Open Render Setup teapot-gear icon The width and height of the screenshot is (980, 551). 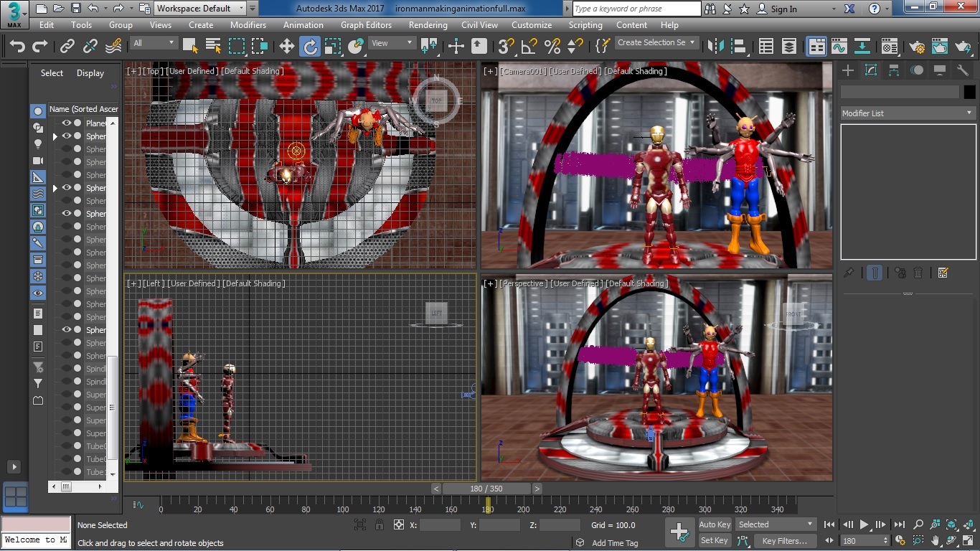917,47
